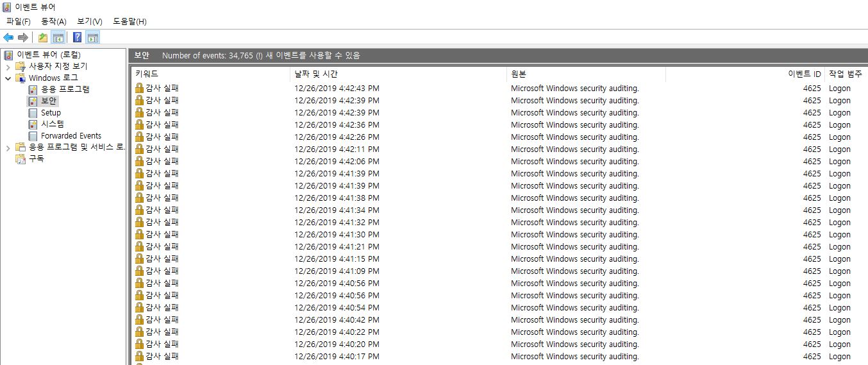The image size is (868, 365).
Task: Toggle the Show/Hide Action Pane toolbar icon
Action: [x=93, y=37]
